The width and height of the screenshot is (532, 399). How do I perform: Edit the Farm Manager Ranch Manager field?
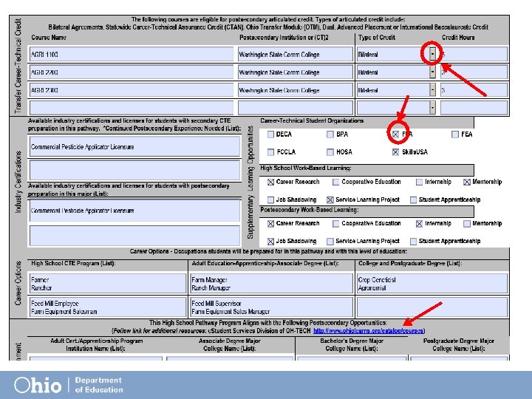[x=271, y=284]
